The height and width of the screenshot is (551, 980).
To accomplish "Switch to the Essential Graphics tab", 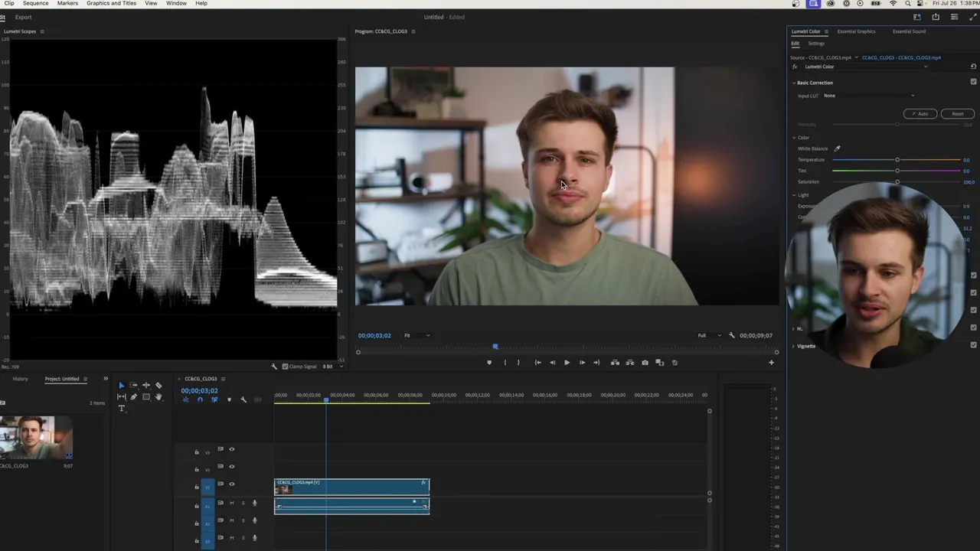I will (x=856, y=31).
